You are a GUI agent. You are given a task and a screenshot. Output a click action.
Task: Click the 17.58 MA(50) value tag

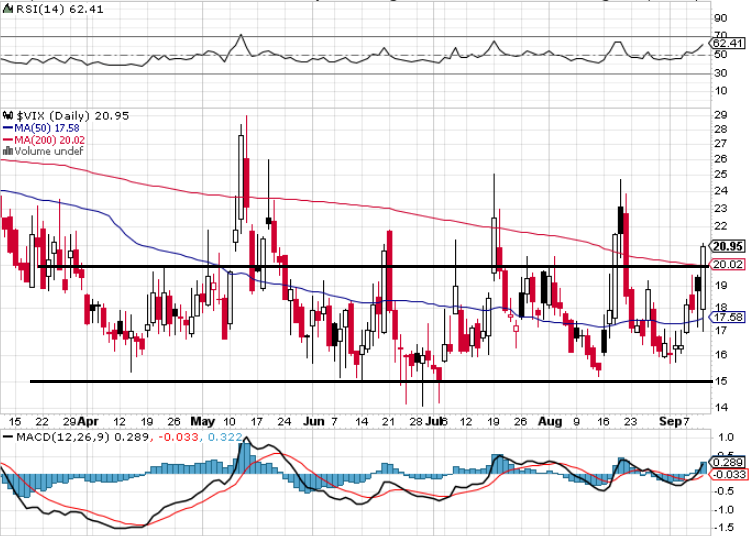[728, 317]
